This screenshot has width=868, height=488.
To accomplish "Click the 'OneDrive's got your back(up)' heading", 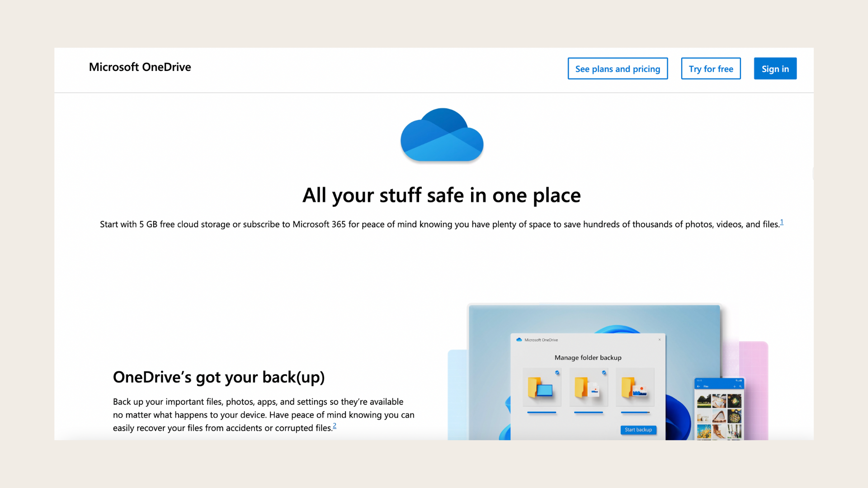I will point(219,377).
